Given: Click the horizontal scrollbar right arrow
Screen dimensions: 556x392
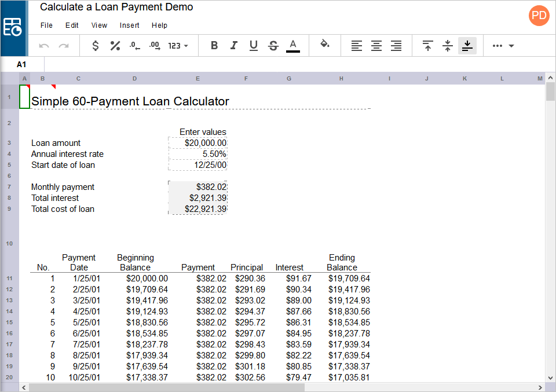Looking at the screenshot, I should (540, 387).
